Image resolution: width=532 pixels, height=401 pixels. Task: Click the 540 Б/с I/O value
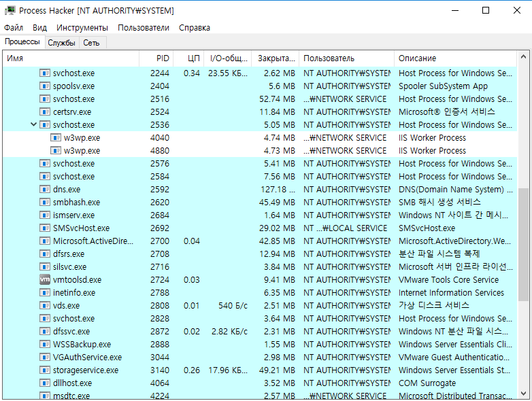(x=233, y=305)
